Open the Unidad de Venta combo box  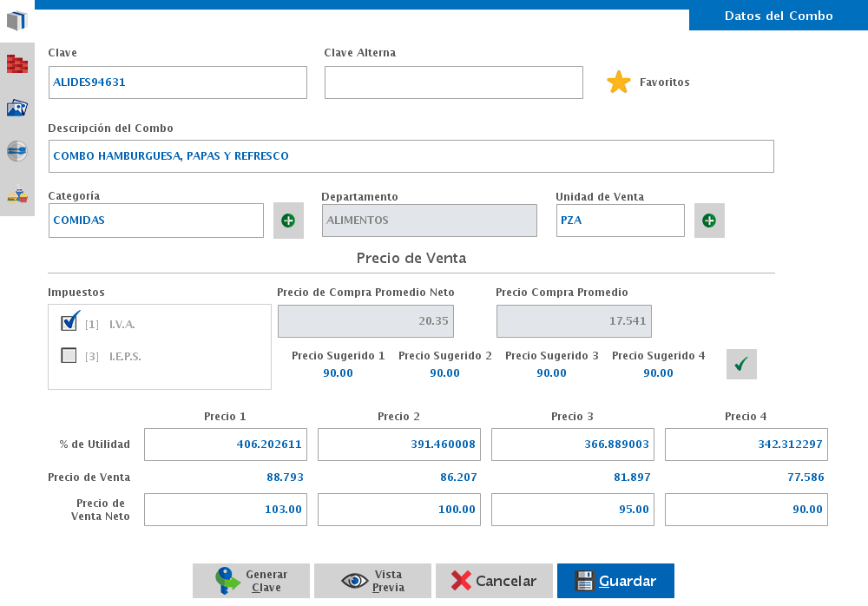click(x=620, y=221)
